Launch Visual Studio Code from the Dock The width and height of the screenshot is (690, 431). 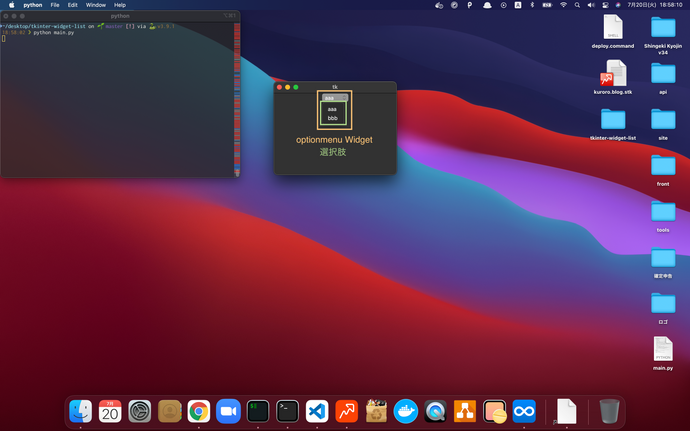click(317, 411)
